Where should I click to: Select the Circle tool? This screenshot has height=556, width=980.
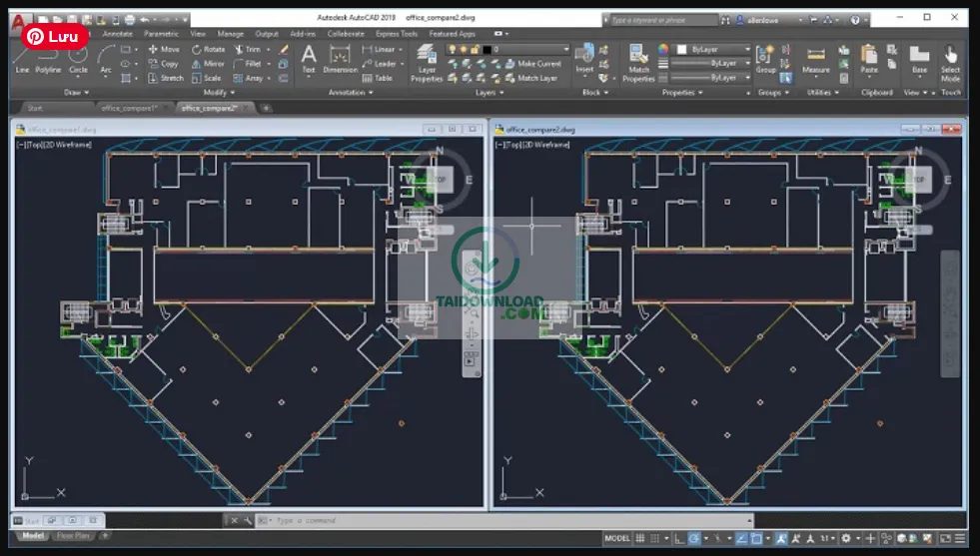coord(78,63)
